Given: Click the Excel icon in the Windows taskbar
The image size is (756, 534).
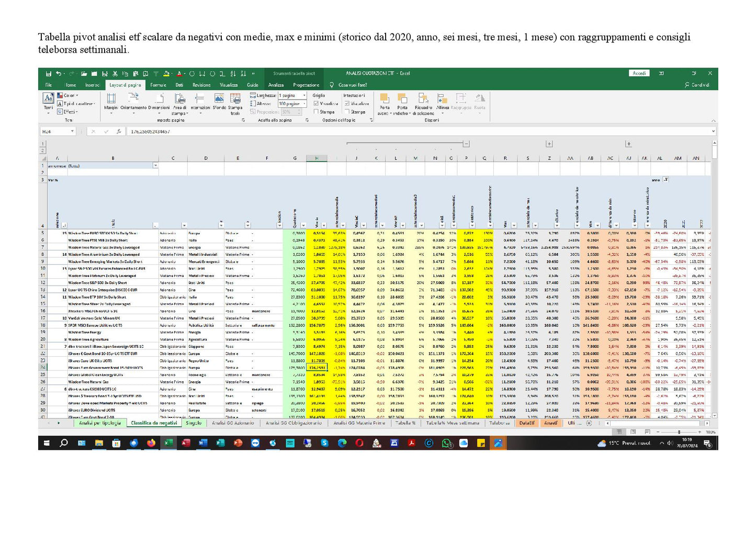Looking at the screenshot, I should click(168, 443).
